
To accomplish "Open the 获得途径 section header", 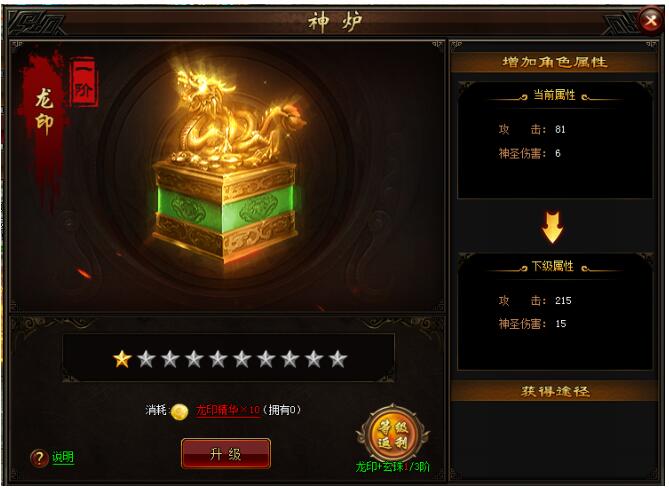I will point(554,391).
